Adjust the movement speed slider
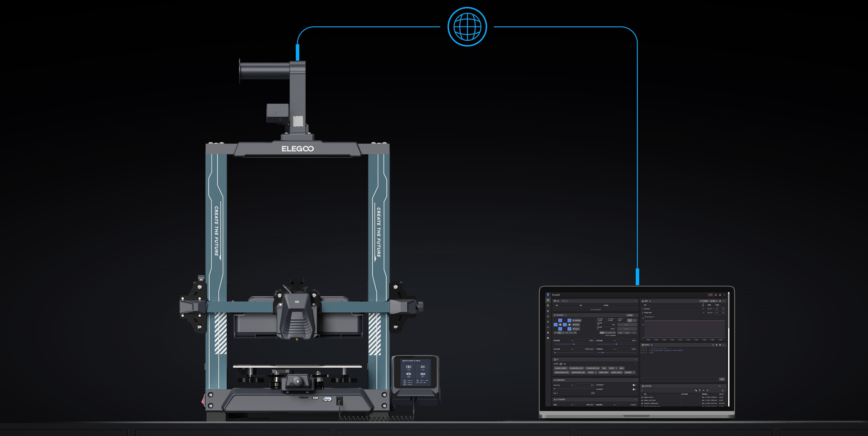The image size is (868, 436). pos(574,344)
